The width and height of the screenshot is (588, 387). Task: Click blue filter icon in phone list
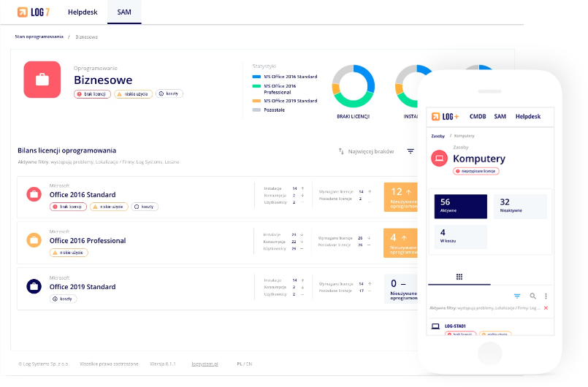pos(517,296)
